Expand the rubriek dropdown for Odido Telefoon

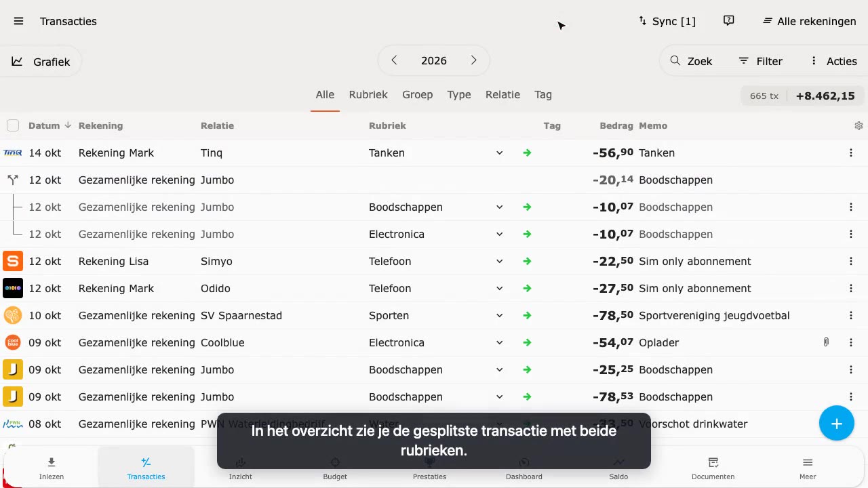499,289
